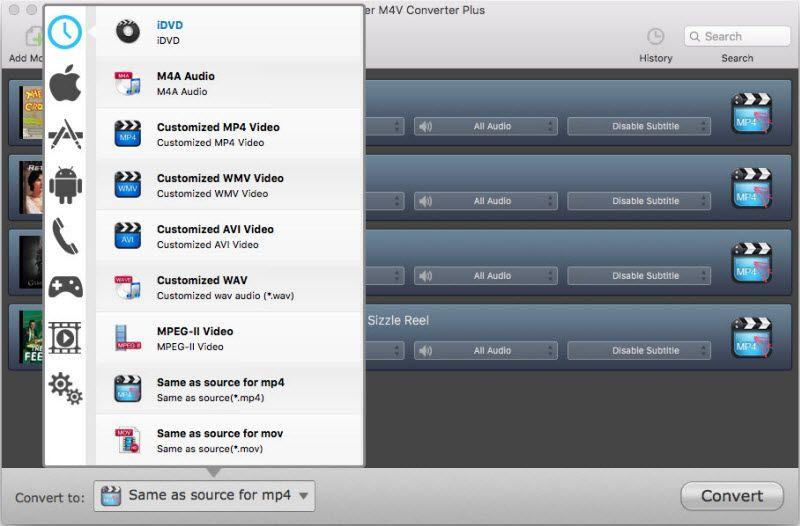Viewport: 800px width, 526px height.
Task: Click the Add Movies toolbar icon
Action: (34, 37)
